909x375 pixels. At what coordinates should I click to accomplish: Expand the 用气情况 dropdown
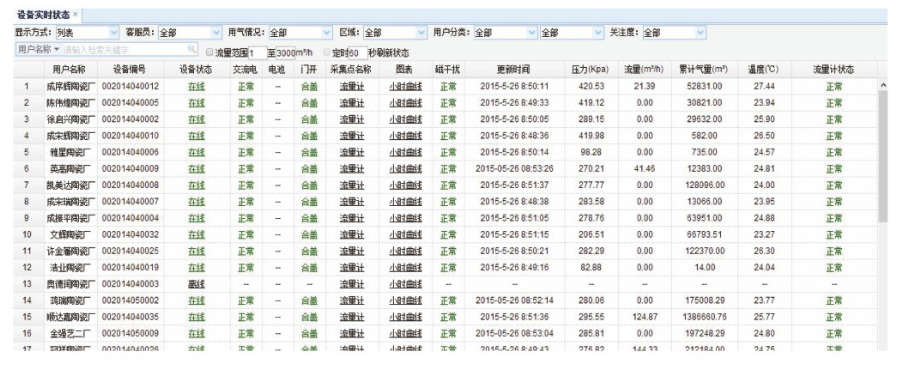(300, 33)
